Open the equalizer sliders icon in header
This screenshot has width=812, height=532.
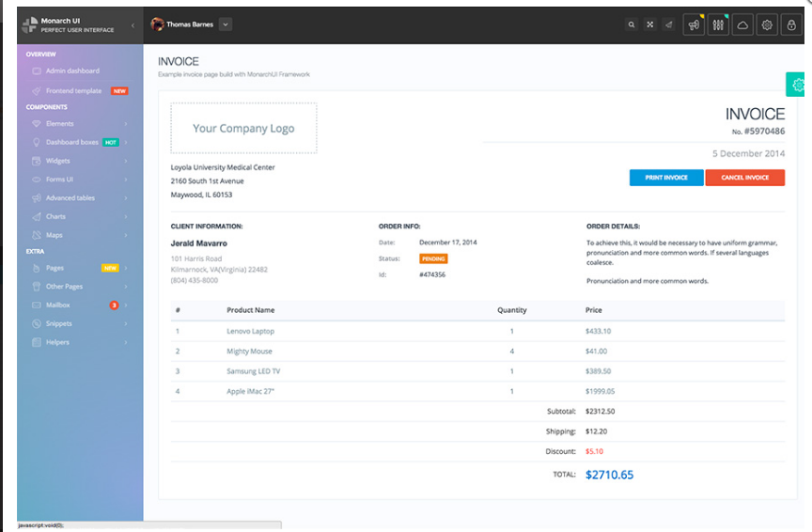tap(719, 25)
